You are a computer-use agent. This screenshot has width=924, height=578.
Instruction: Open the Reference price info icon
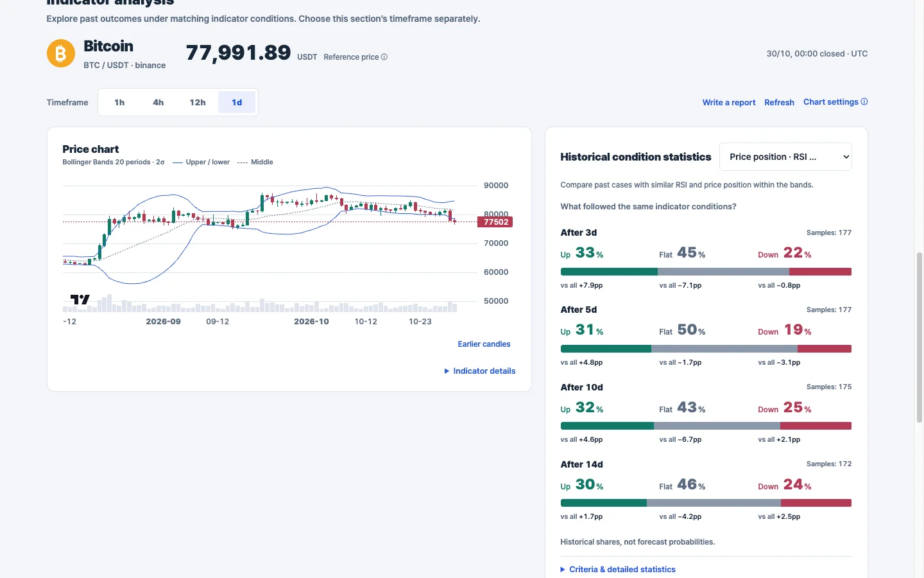pyautogui.click(x=384, y=57)
